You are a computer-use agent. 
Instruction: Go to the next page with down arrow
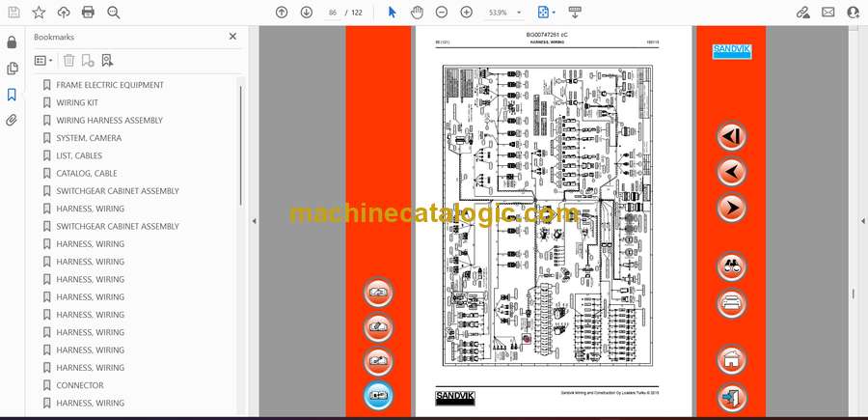[x=307, y=13]
